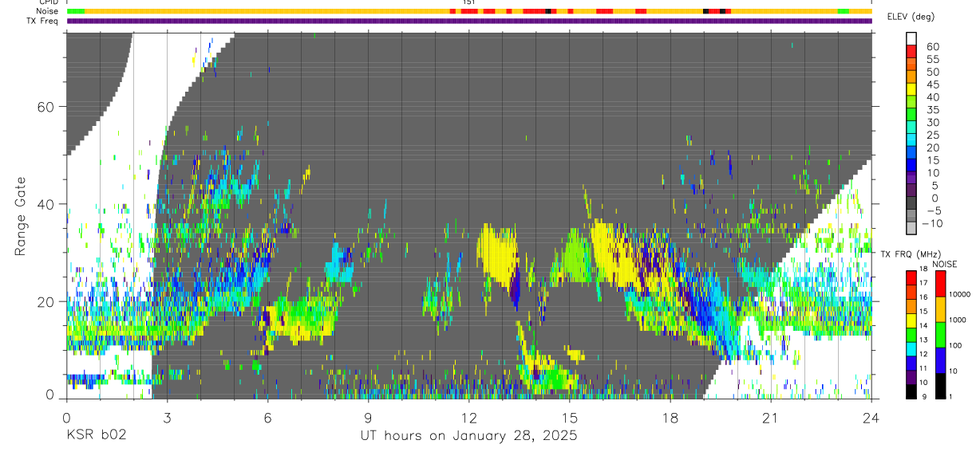The width and height of the screenshot is (980, 452).
Task: Click the '1000' value on the NOISE scale
Action: pyautogui.click(x=956, y=320)
